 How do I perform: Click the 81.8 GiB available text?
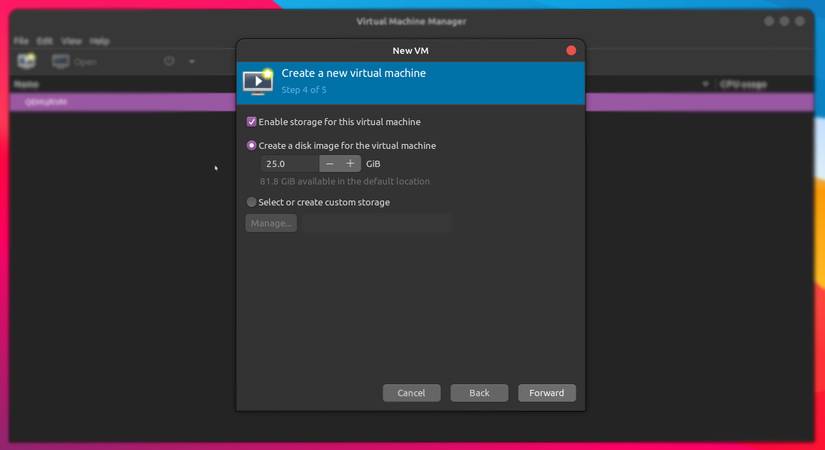pyautogui.click(x=345, y=181)
